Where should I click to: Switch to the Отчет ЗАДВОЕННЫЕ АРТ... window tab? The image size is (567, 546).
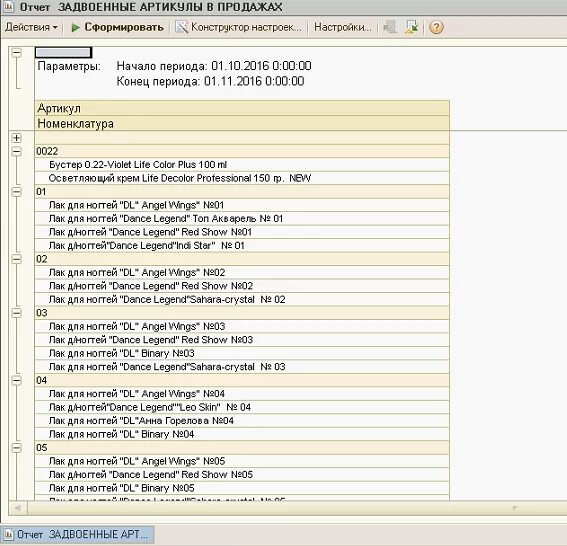[77, 535]
